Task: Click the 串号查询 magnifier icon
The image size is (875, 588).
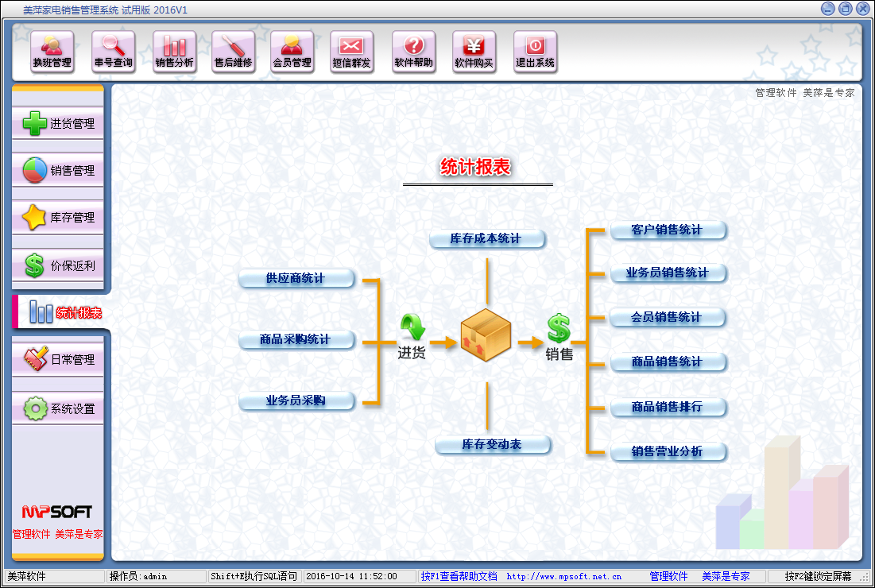Action: 114,47
